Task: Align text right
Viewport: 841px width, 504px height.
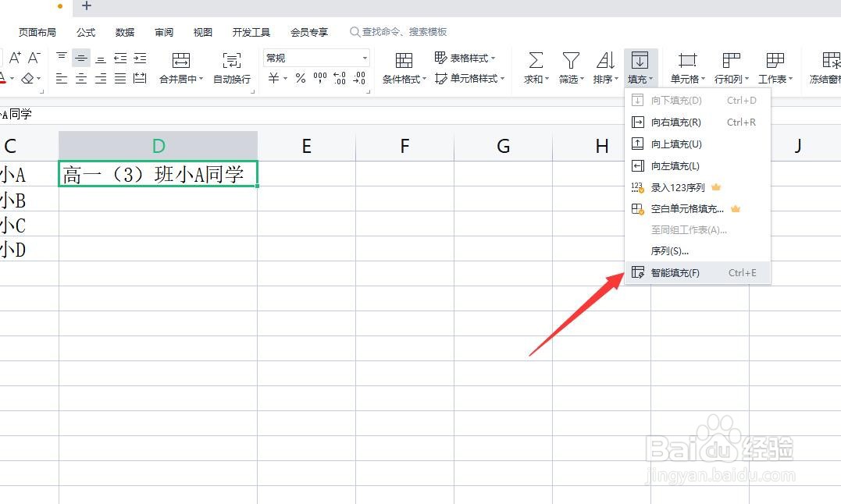Action: point(100,79)
